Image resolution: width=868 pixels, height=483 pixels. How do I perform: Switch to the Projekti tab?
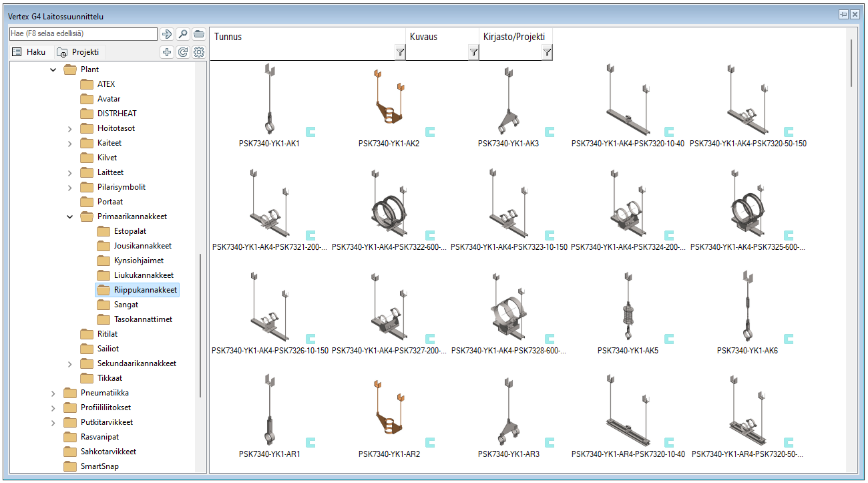coord(78,52)
